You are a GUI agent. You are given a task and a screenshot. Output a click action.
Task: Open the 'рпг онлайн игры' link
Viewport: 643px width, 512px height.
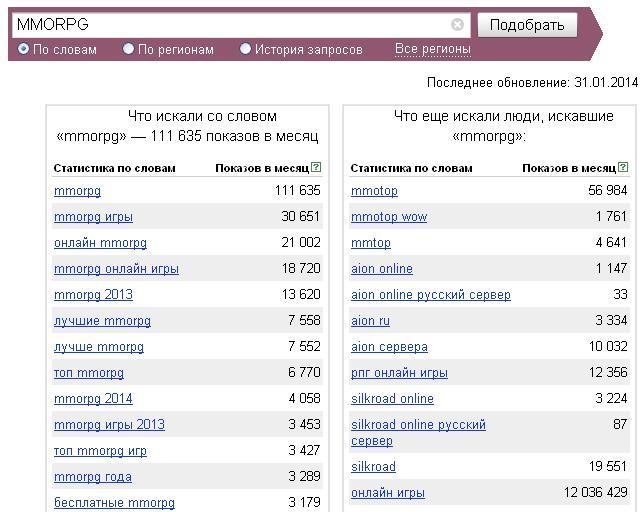pos(399,373)
